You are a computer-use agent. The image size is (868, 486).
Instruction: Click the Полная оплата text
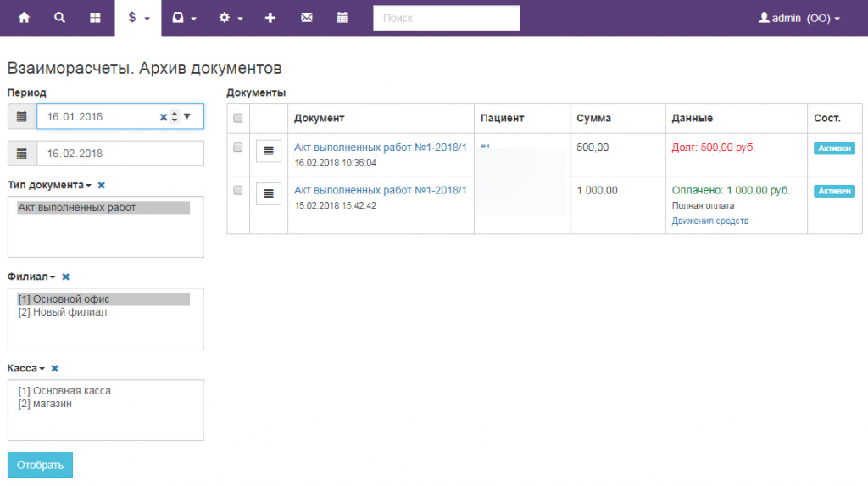click(x=703, y=205)
